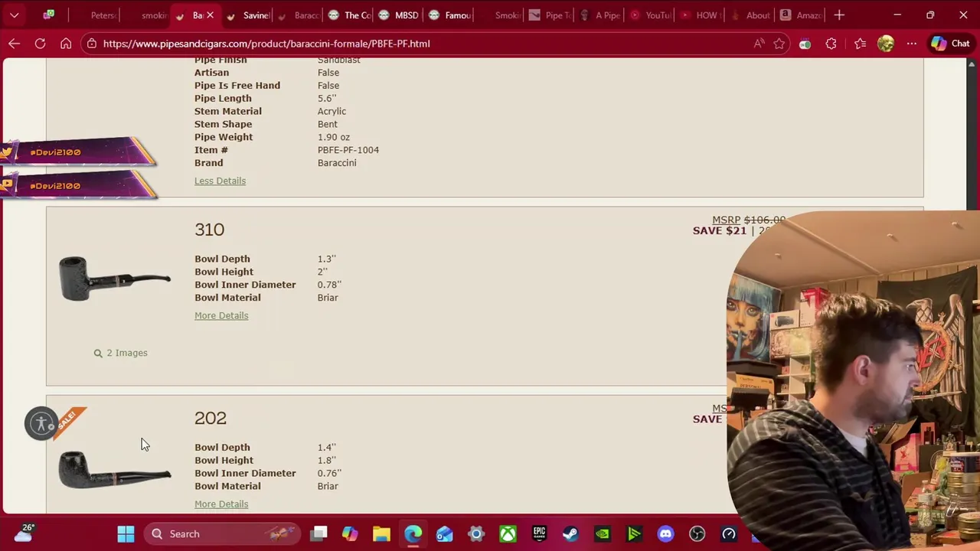Launch Copilot from the taskbar
The width and height of the screenshot is (980, 551).
coord(350,533)
